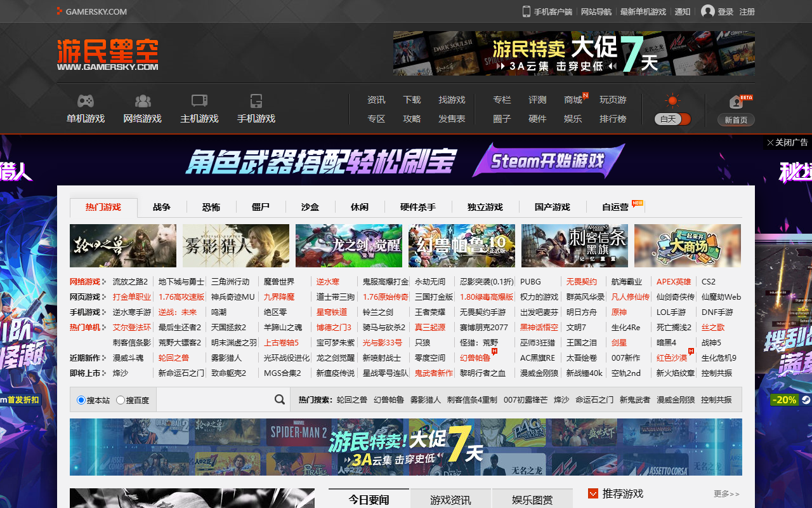The width and height of the screenshot is (812, 508).
Task: Click the red icon beside 推荐游戏
Action: point(593,493)
